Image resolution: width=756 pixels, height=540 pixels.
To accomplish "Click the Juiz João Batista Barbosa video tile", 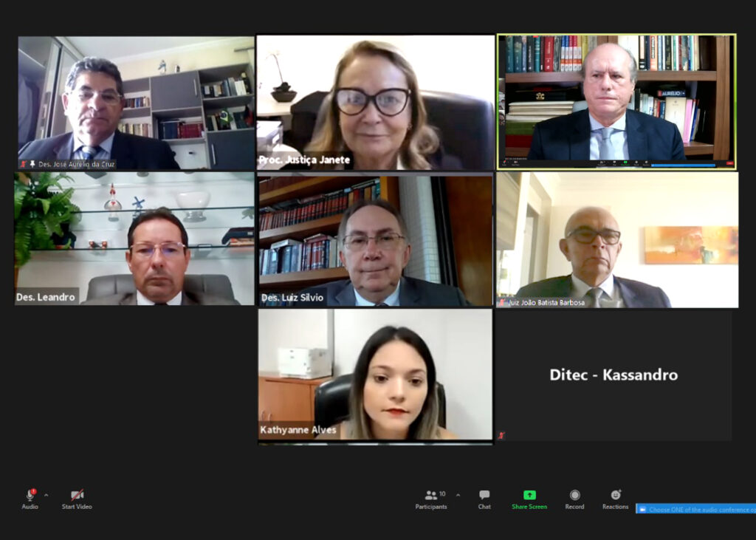I will [x=617, y=240].
